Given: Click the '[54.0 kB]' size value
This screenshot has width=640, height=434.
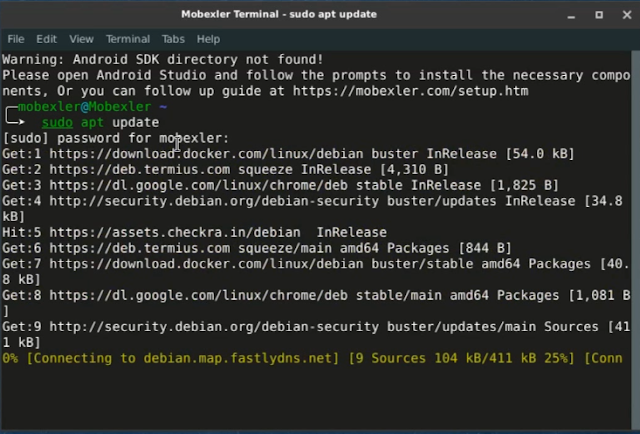Looking at the screenshot, I should pyautogui.click(x=540, y=154).
